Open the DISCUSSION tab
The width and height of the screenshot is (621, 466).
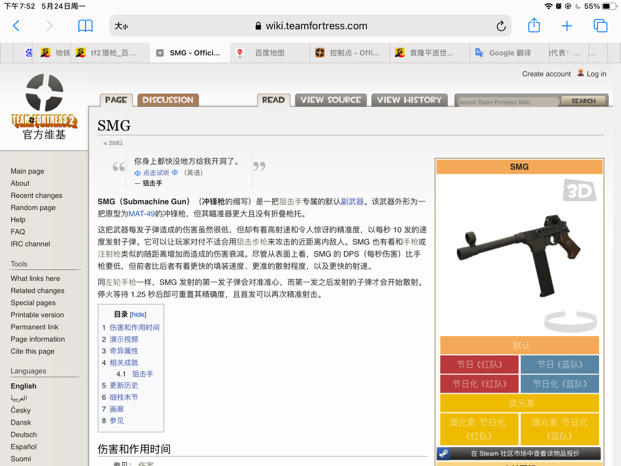coord(168,100)
